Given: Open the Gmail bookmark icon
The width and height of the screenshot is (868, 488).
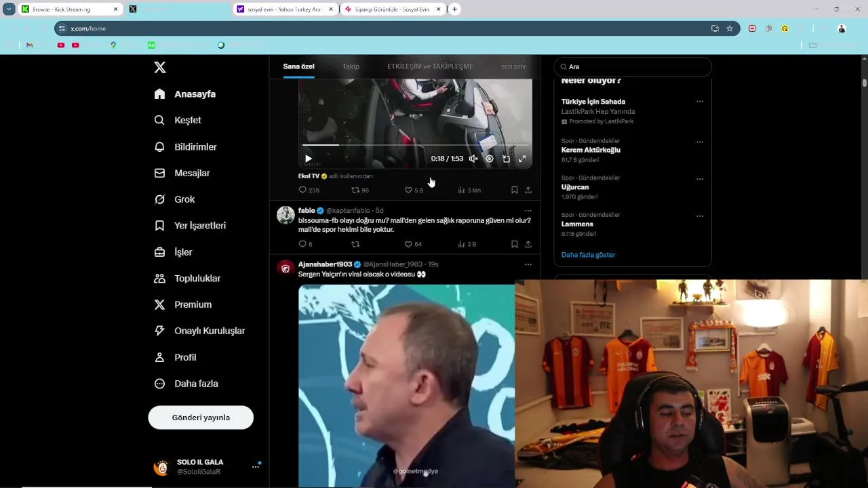Looking at the screenshot, I should pos(30,45).
